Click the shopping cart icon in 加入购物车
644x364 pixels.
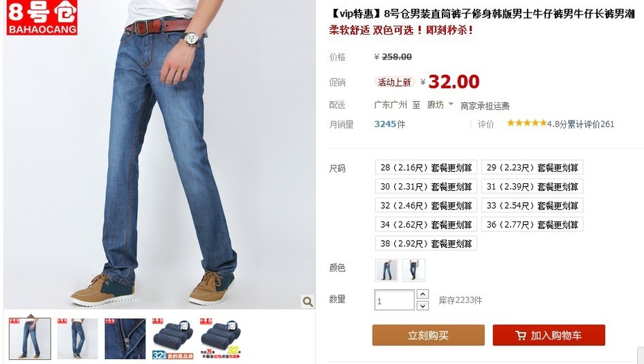click(520, 335)
